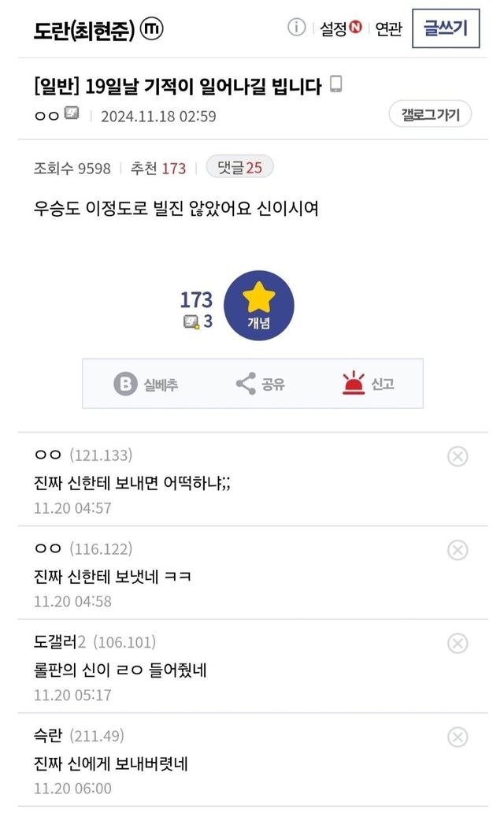Click the red 신고 siren icon

(x=354, y=384)
